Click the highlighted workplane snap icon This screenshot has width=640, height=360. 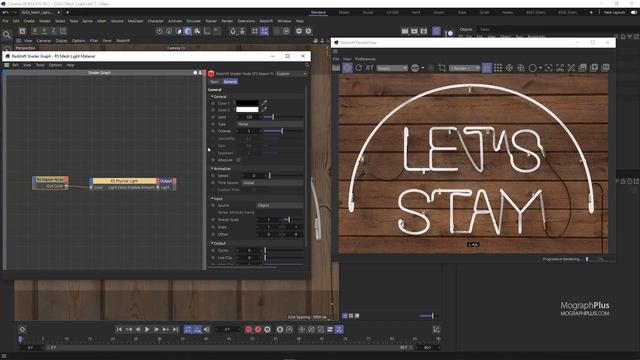click(x=264, y=31)
